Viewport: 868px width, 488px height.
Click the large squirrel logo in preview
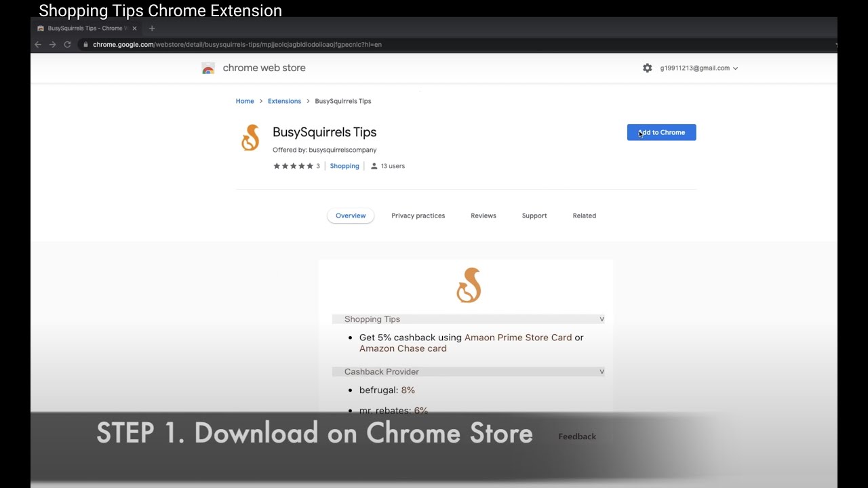pyautogui.click(x=469, y=285)
